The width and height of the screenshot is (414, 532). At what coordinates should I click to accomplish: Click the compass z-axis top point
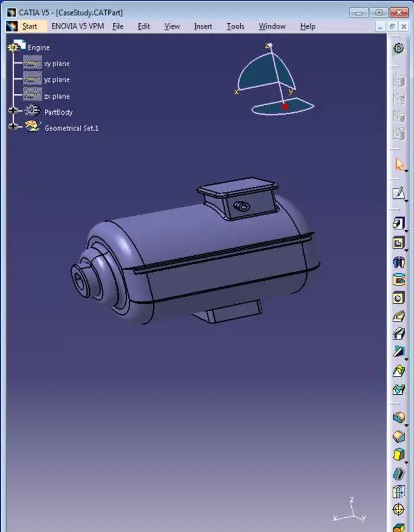[x=270, y=45]
